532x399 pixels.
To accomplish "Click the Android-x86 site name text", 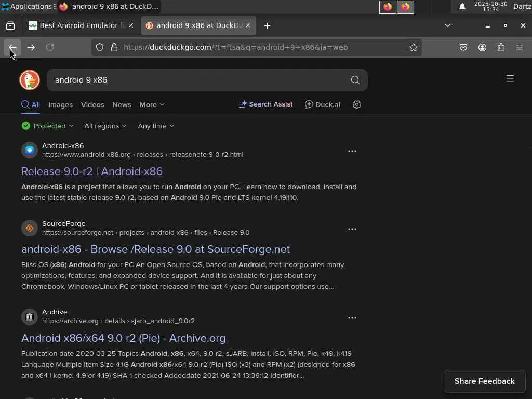I will pos(63,145).
